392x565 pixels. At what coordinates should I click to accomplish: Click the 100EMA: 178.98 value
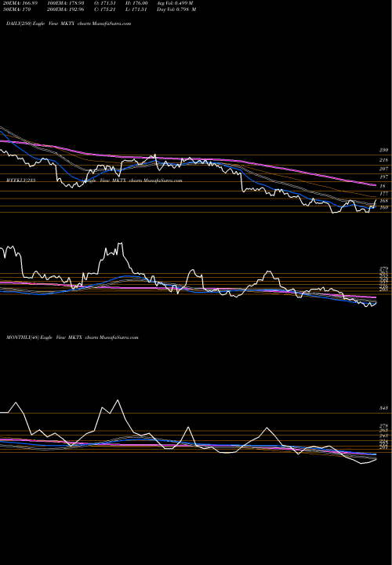[x=66, y=3]
